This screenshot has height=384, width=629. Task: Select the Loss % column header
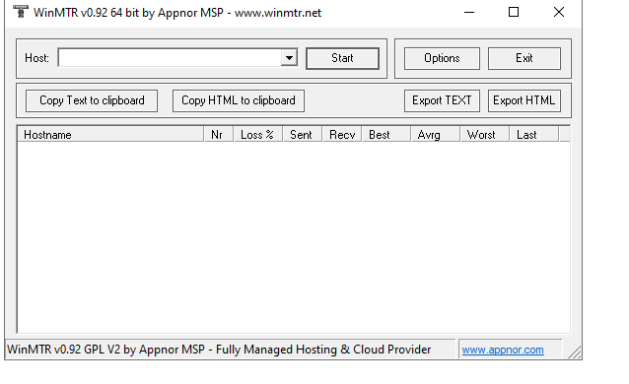pyautogui.click(x=258, y=134)
